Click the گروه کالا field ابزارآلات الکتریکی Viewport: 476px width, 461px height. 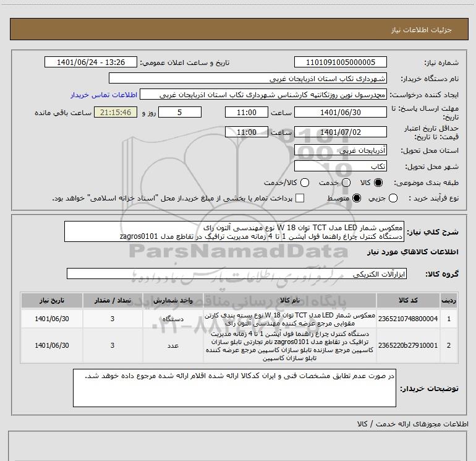237,274
